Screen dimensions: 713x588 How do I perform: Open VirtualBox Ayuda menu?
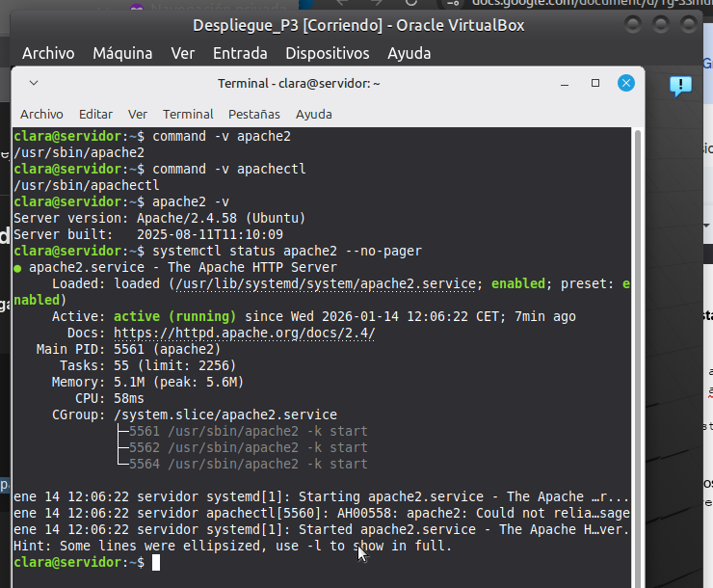[x=409, y=53]
